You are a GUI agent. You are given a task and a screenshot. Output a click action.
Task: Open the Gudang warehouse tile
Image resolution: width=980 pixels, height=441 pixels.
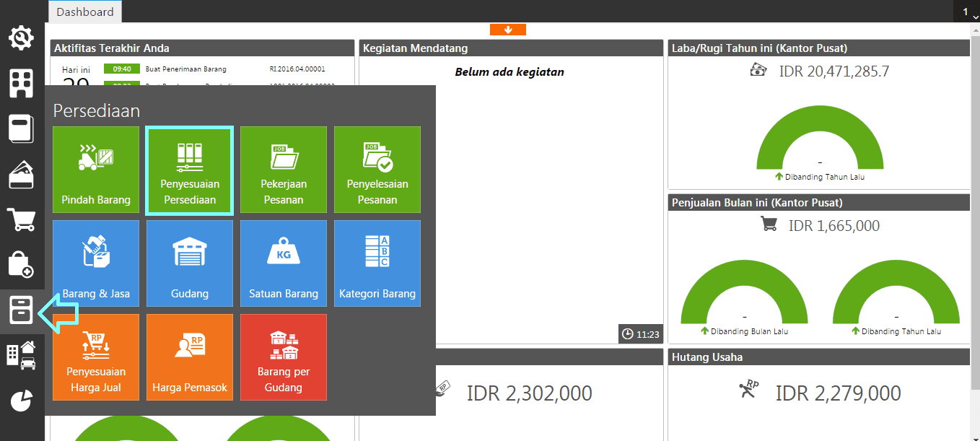(190, 263)
